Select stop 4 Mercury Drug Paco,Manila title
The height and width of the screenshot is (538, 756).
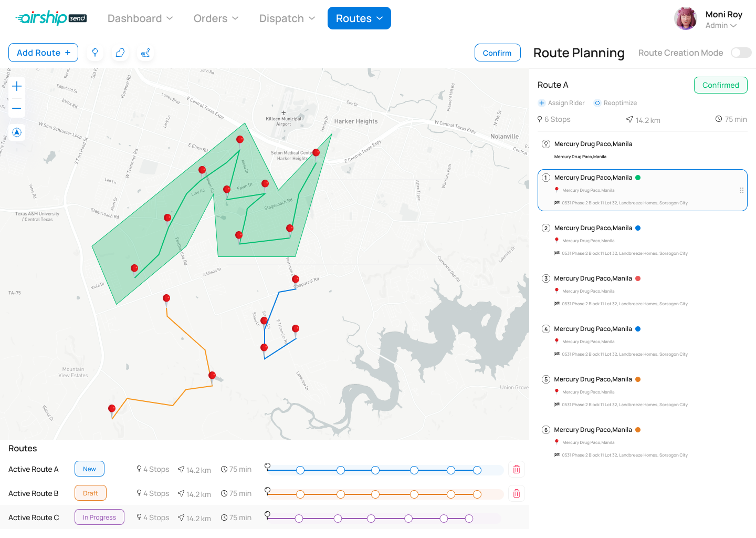[x=593, y=329]
